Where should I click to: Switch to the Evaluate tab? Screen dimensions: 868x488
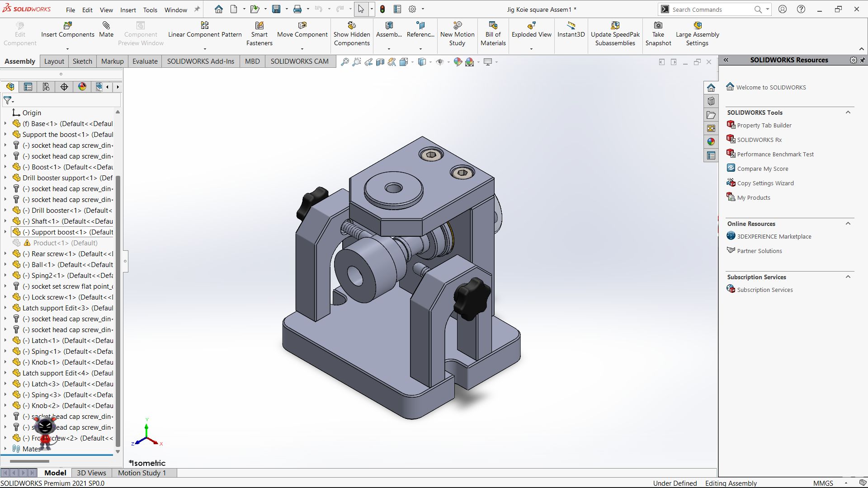[x=145, y=61]
